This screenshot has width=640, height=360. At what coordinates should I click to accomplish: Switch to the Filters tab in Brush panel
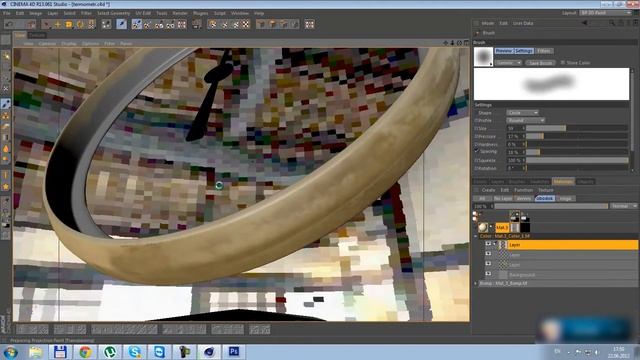pyautogui.click(x=544, y=51)
